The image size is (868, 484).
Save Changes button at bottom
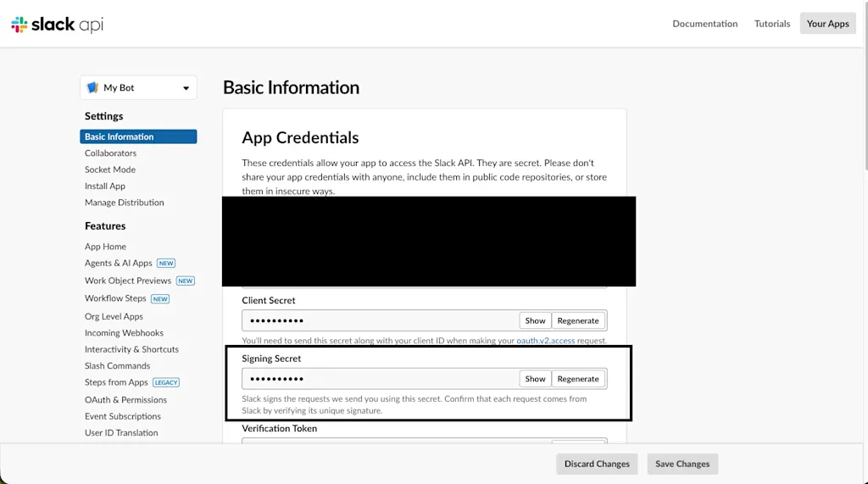point(682,464)
